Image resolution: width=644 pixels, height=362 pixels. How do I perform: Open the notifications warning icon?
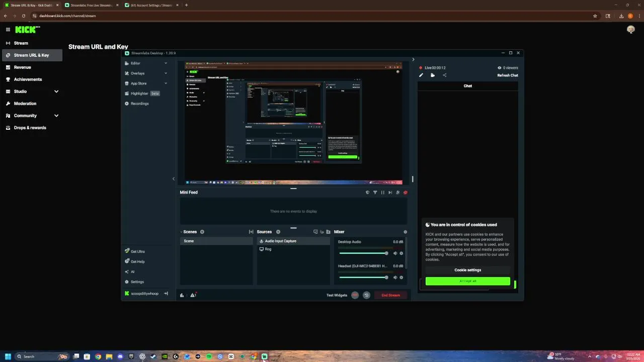[x=193, y=295]
